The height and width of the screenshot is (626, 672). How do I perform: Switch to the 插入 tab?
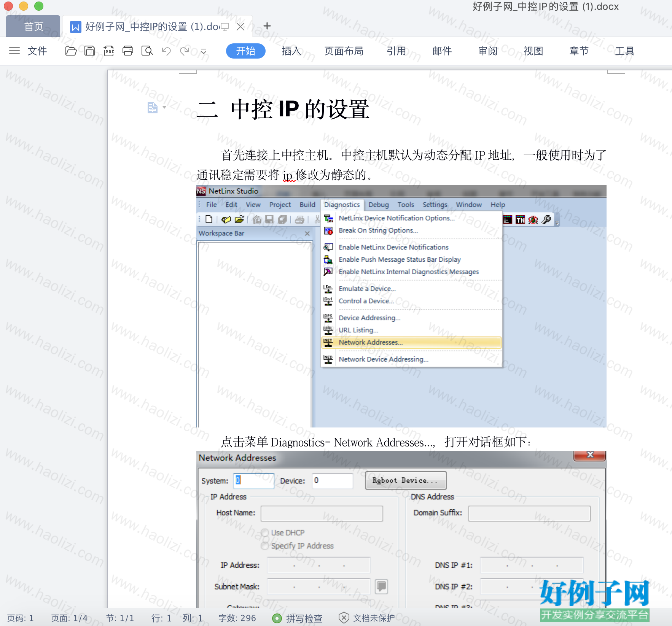click(x=291, y=51)
